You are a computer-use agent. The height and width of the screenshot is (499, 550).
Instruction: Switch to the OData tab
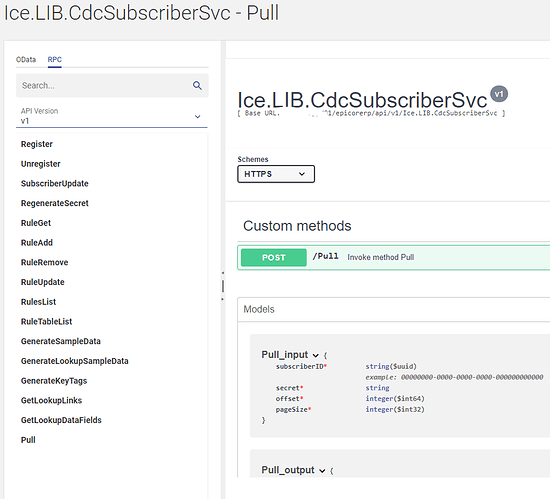(26, 59)
